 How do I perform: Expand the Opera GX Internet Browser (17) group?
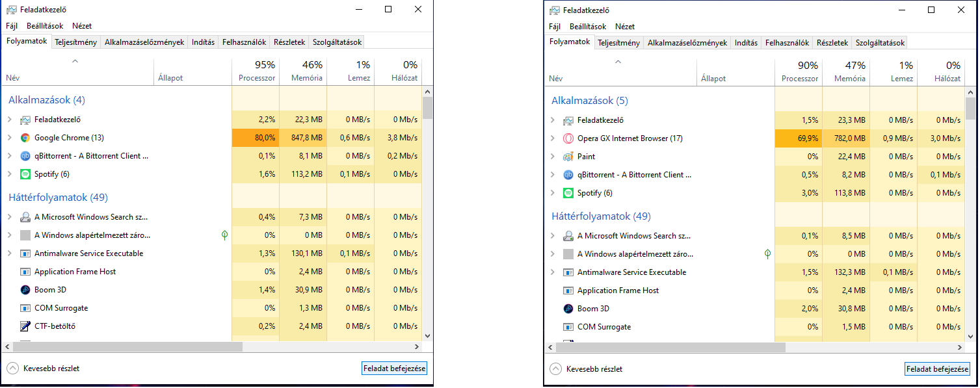tap(553, 138)
